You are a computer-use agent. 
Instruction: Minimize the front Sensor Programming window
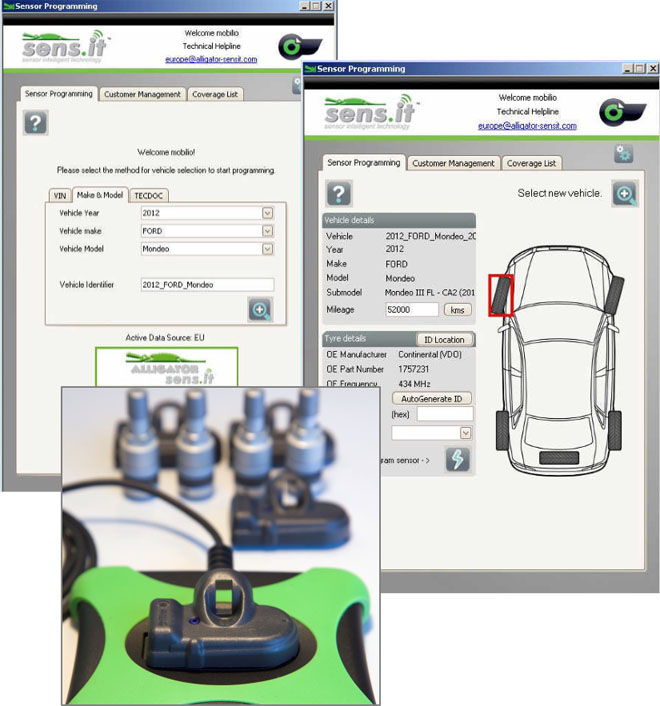coord(628,68)
